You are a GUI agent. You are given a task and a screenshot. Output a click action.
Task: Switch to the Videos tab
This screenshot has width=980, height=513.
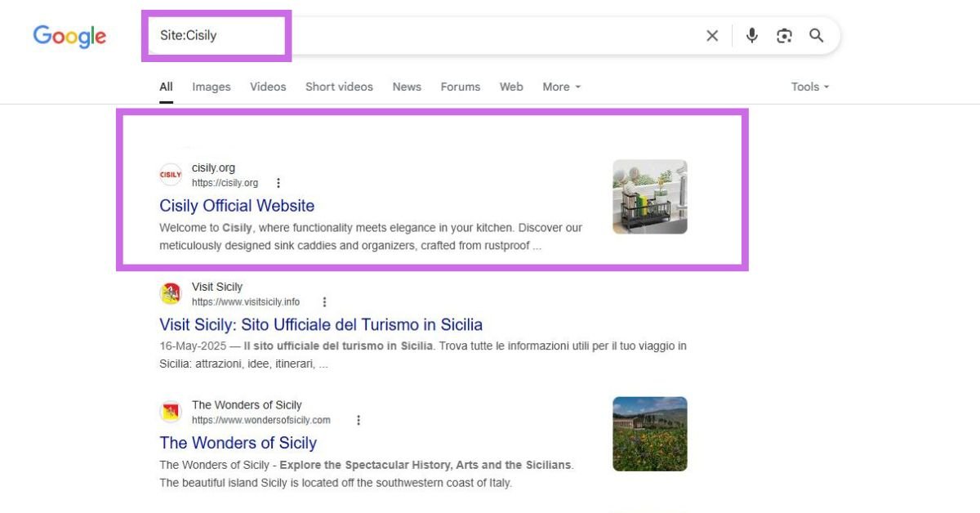coord(268,87)
